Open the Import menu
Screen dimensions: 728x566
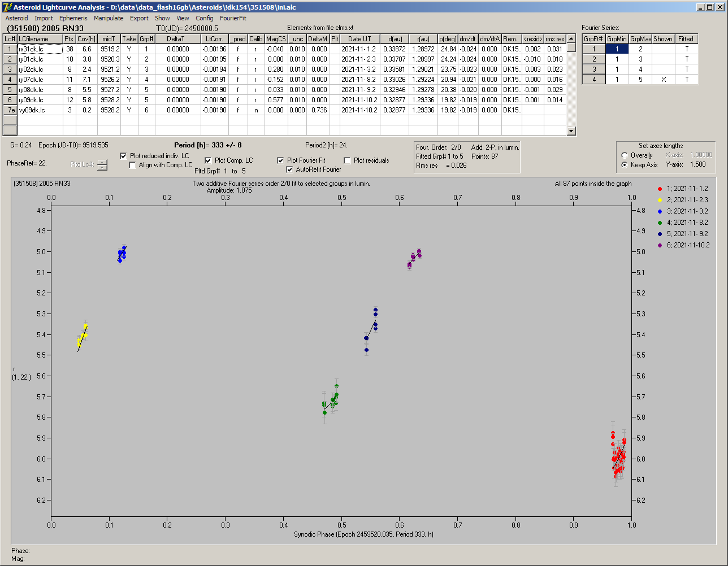coord(44,18)
